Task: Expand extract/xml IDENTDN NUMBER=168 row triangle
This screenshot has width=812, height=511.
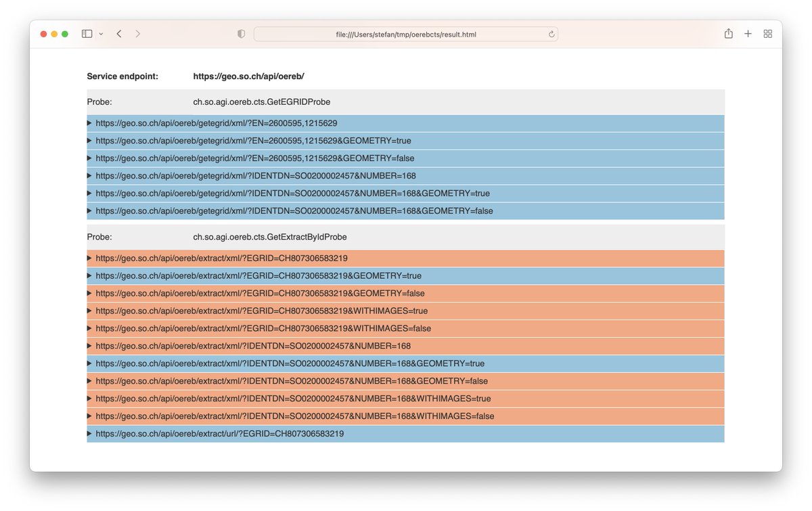Action: point(89,346)
